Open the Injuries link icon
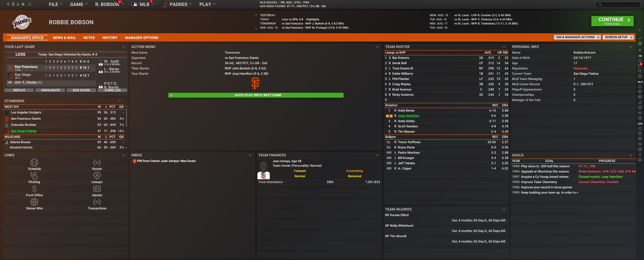 click(97, 189)
